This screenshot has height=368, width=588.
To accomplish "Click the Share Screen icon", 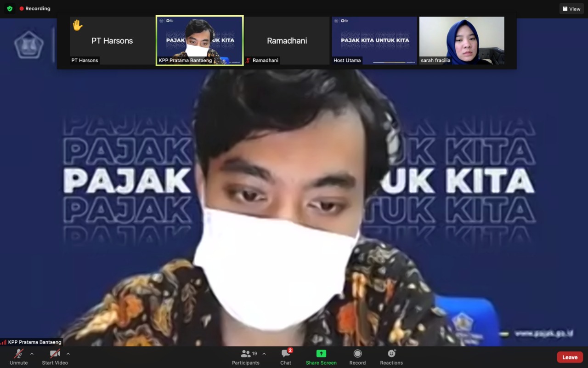I will pos(321,354).
